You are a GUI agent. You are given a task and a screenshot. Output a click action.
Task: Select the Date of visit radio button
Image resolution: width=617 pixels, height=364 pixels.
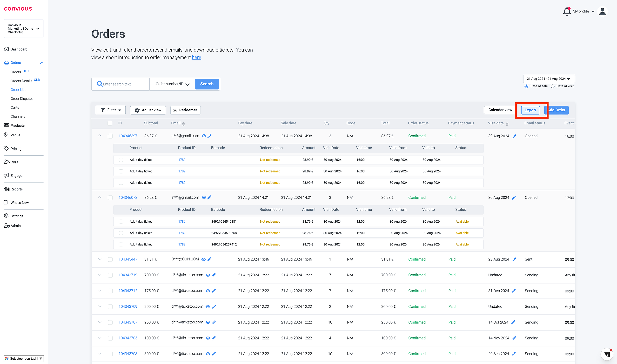click(x=552, y=86)
